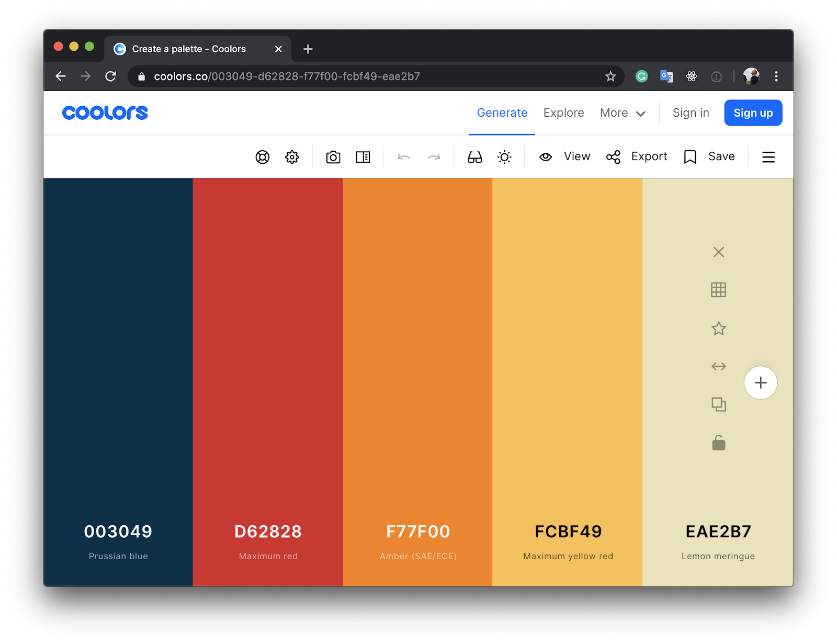Select the Prussian blue color column
This screenshot has height=644, width=837.
(118, 382)
